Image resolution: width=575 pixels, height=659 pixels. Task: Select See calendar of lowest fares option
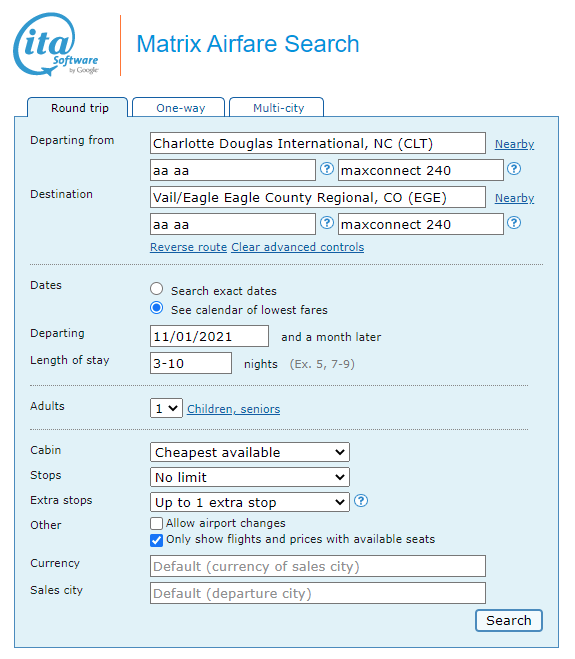156,308
